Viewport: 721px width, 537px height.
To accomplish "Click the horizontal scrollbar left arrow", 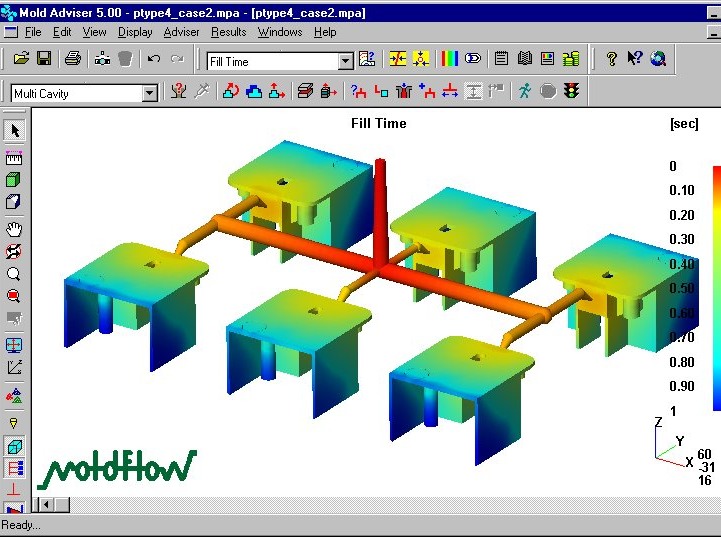I will coord(47,505).
